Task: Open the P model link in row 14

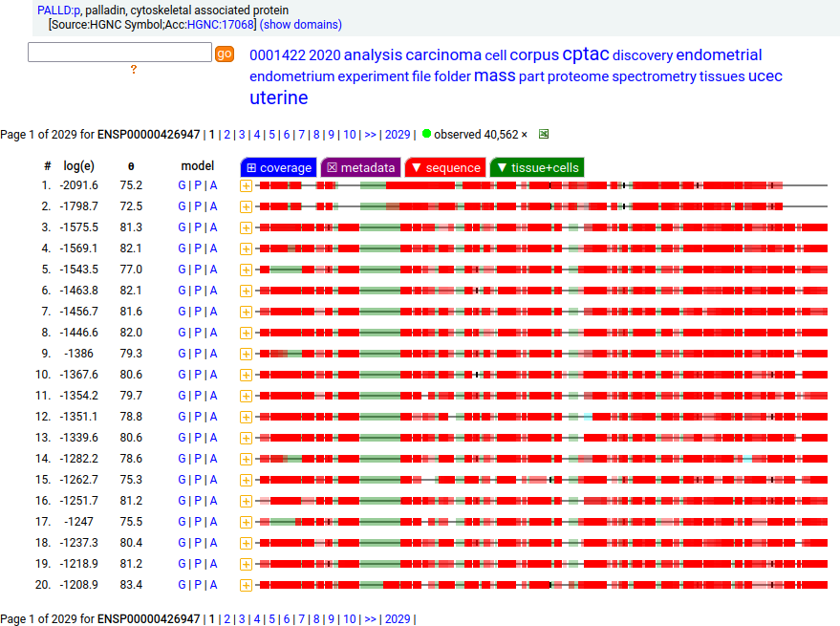Action: [x=198, y=459]
